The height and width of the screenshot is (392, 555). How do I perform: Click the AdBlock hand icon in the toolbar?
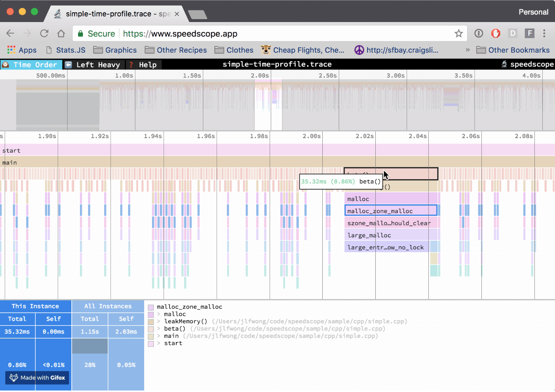point(495,33)
